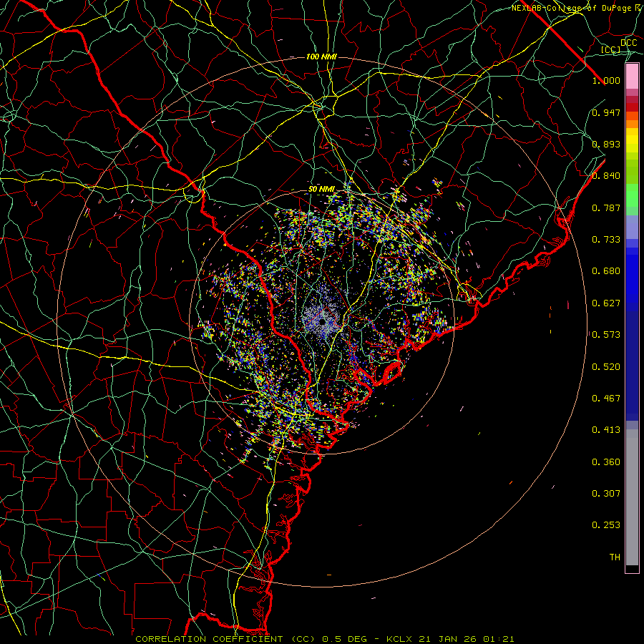Click the 0.573 legend value
Screen dimensions: 644x644
pyautogui.click(x=606, y=335)
